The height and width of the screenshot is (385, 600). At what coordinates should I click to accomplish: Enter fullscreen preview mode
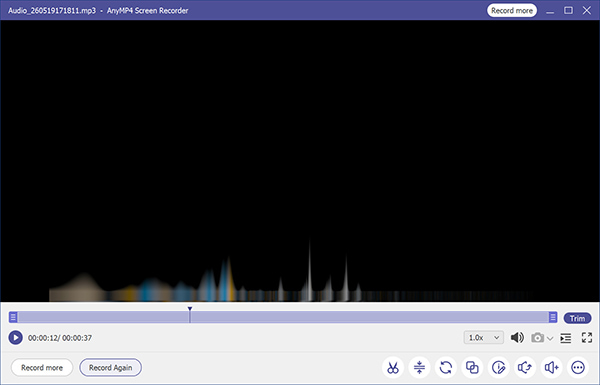click(587, 338)
